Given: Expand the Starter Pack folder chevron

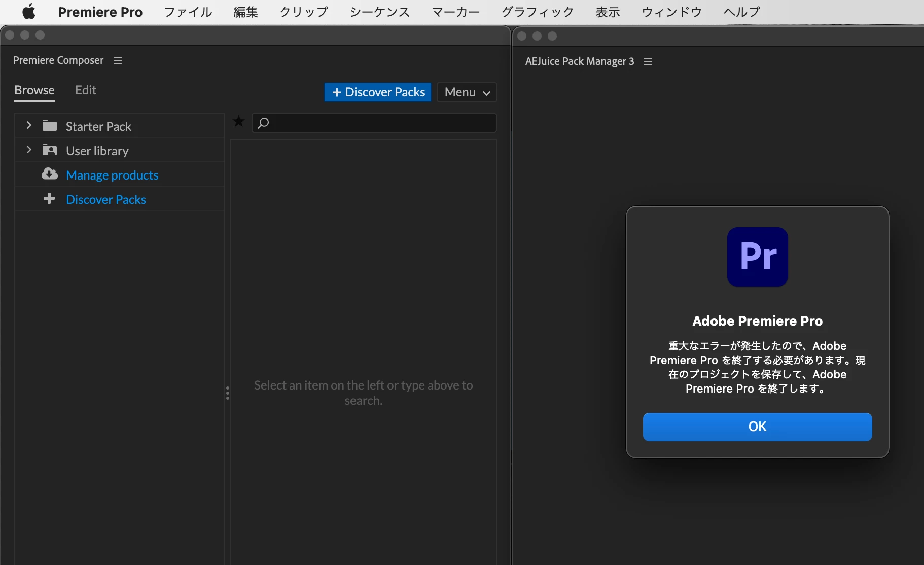Looking at the screenshot, I should coord(29,125).
